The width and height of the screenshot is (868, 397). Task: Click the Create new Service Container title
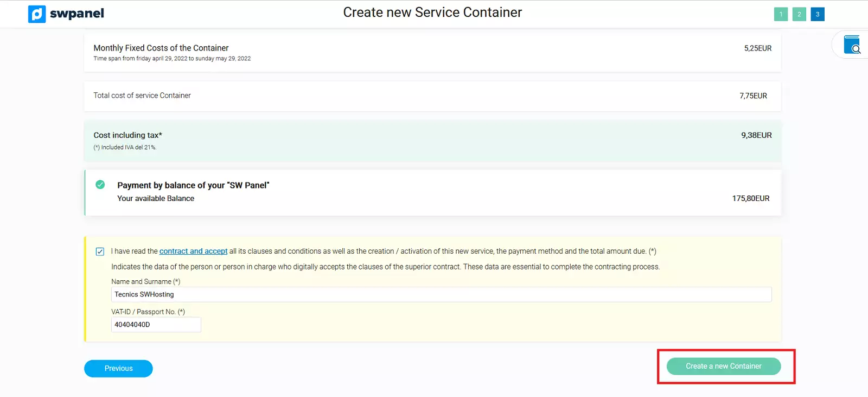pos(432,12)
